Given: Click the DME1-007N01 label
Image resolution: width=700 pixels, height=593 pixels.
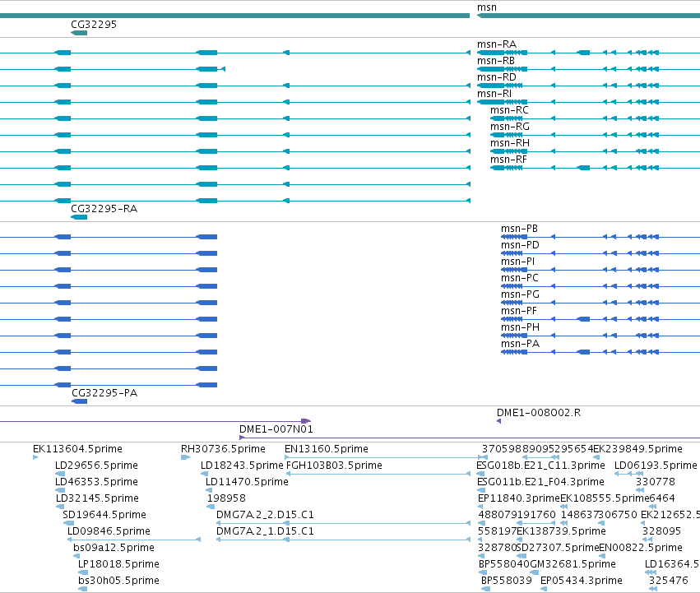Looking at the screenshot, I should coord(276,429).
